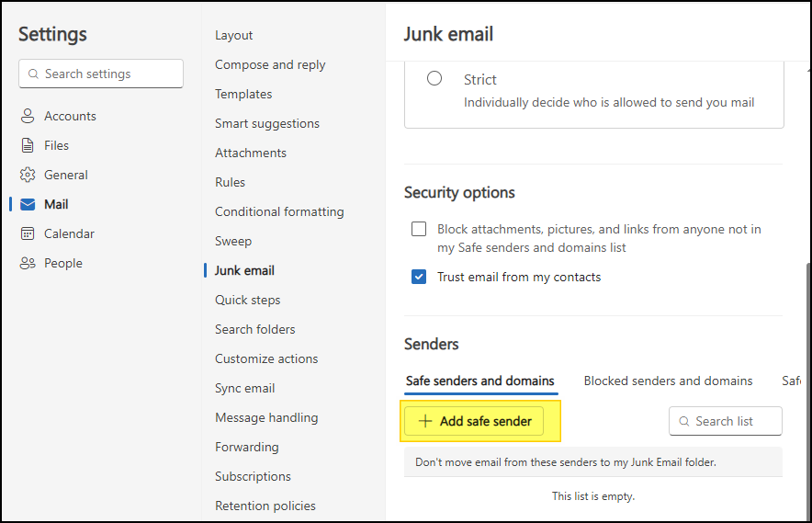Switch to Blocked senders and domains tab
Image resolution: width=812 pixels, height=523 pixels.
tap(668, 381)
